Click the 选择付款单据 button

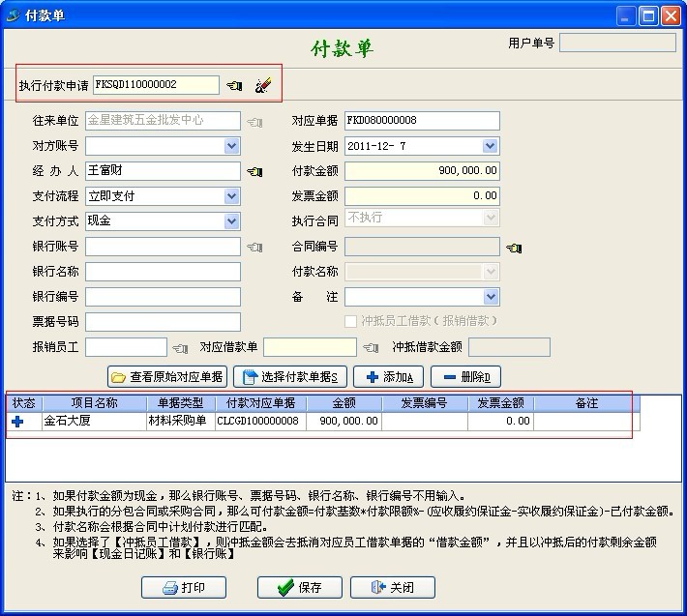point(290,376)
